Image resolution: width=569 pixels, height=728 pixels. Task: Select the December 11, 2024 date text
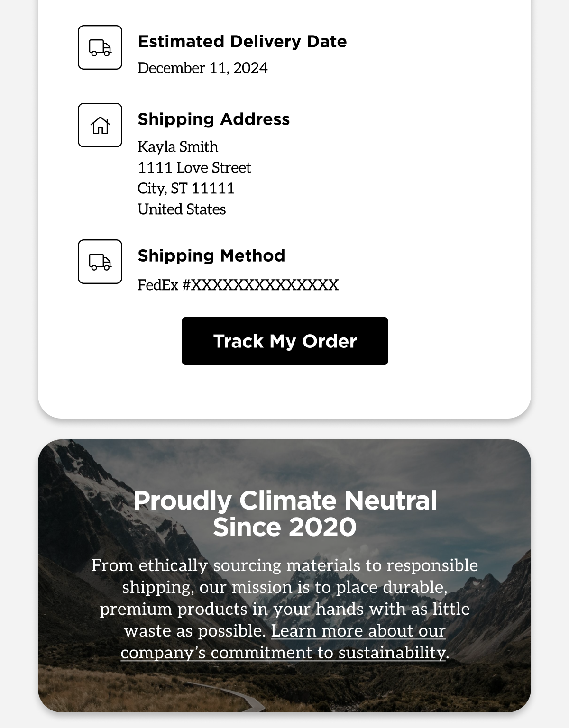coord(202,68)
